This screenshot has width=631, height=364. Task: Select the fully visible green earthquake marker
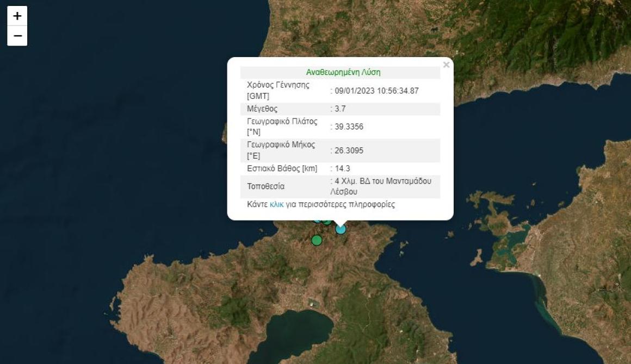[317, 240]
